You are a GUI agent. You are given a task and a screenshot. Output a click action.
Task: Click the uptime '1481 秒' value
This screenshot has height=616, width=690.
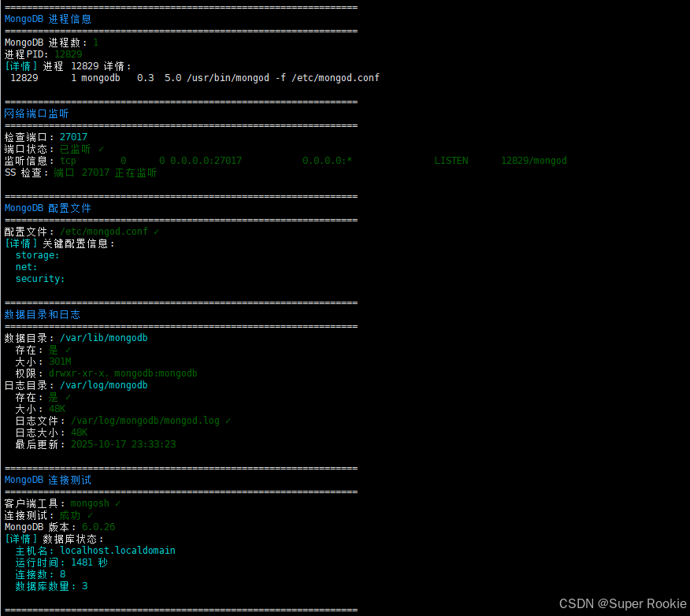89,562
